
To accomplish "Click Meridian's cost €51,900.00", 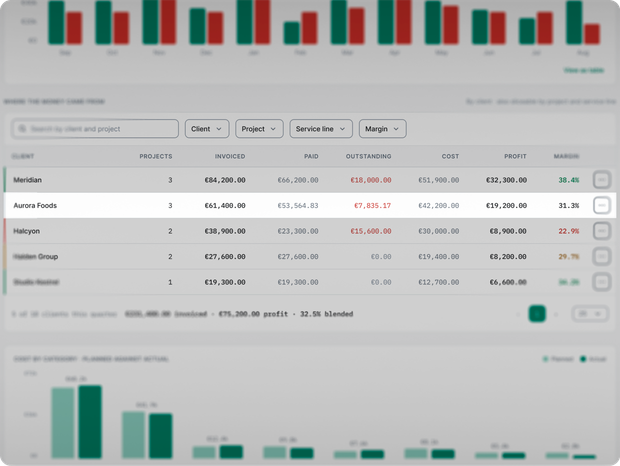I will (x=439, y=180).
